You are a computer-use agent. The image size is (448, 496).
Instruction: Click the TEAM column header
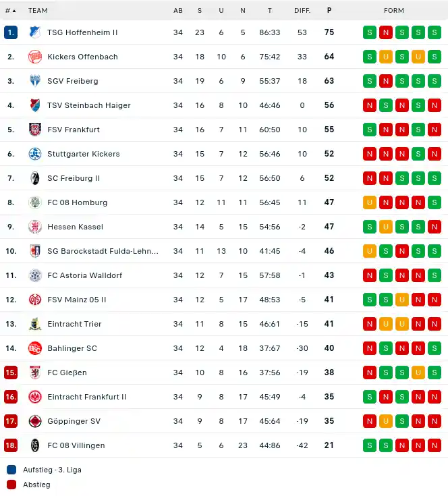38,10
